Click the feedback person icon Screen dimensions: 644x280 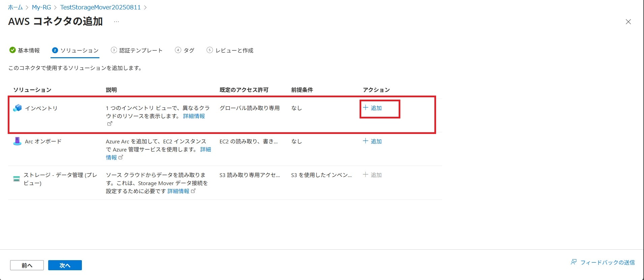pos(574,262)
